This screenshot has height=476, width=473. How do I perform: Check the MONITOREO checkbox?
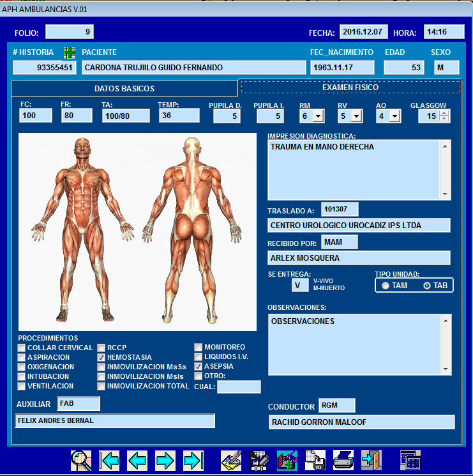click(x=198, y=347)
